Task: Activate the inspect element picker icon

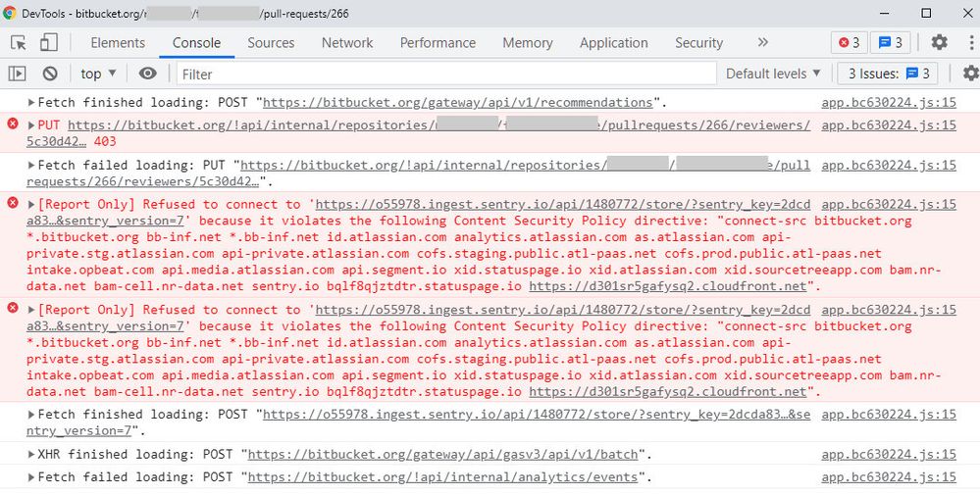Action: (19, 42)
